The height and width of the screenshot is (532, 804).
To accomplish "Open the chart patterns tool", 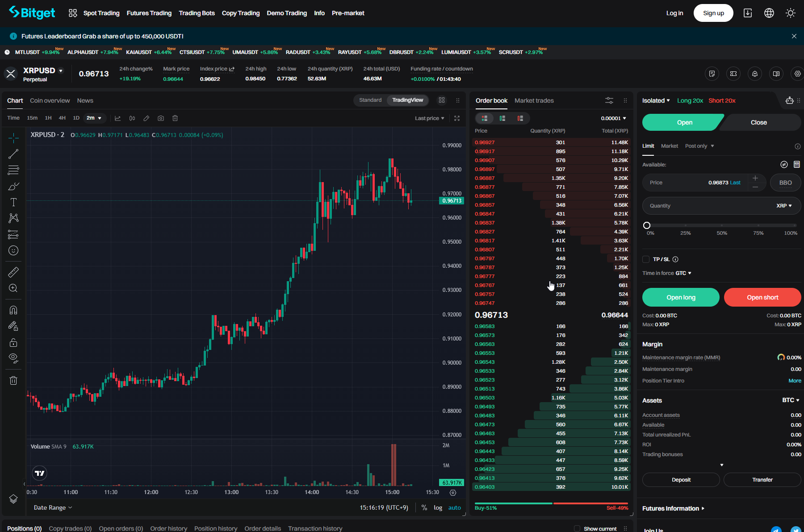I will 13,218.
